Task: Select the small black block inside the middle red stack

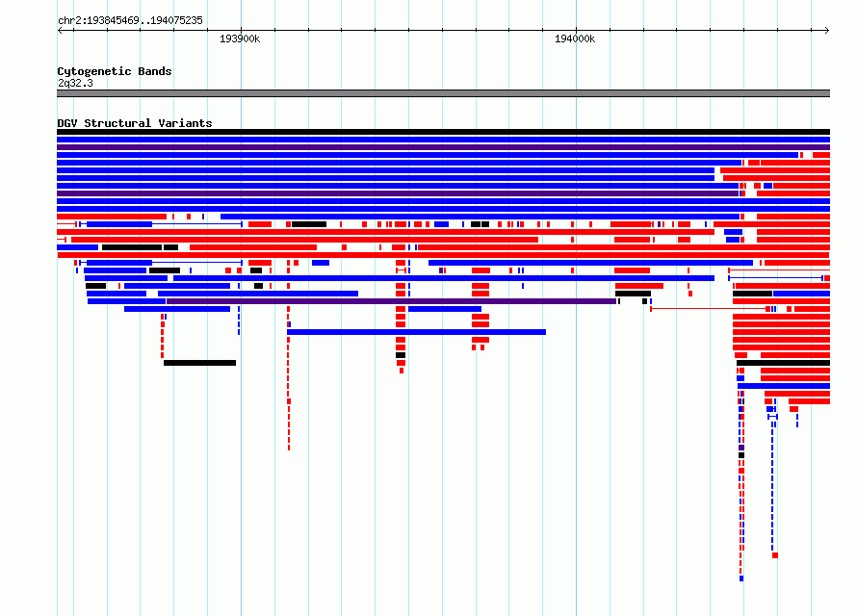Action: (401, 355)
